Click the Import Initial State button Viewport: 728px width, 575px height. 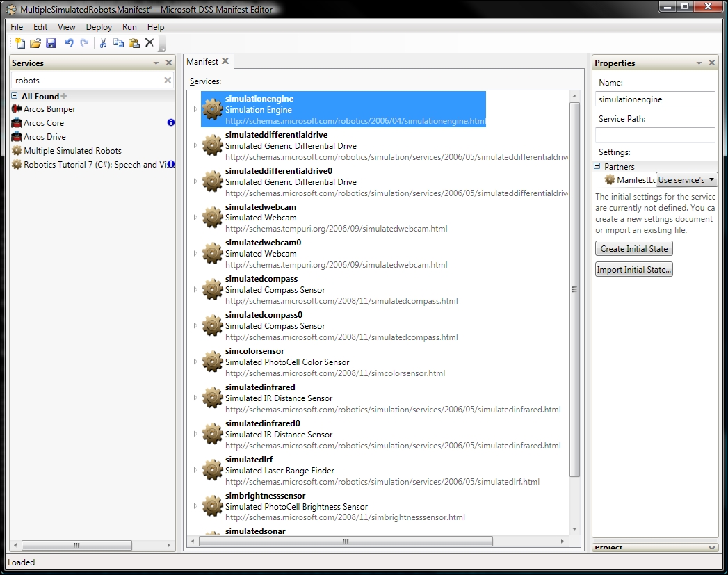point(633,270)
